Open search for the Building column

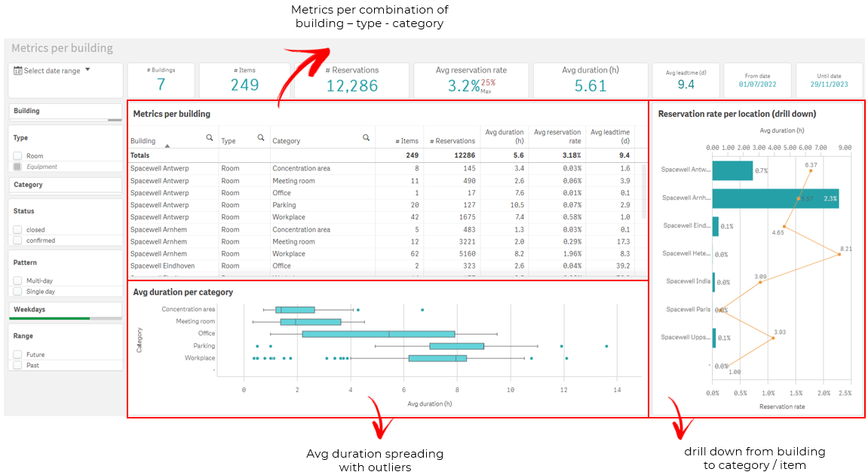click(x=209, y=137)
